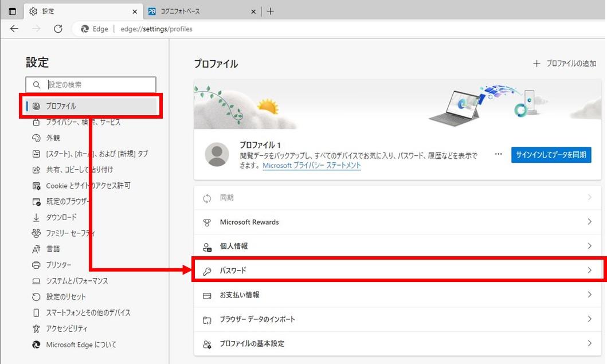
Task: Expand the 個人情報 row chevron
Action: (x=589, y=246)
